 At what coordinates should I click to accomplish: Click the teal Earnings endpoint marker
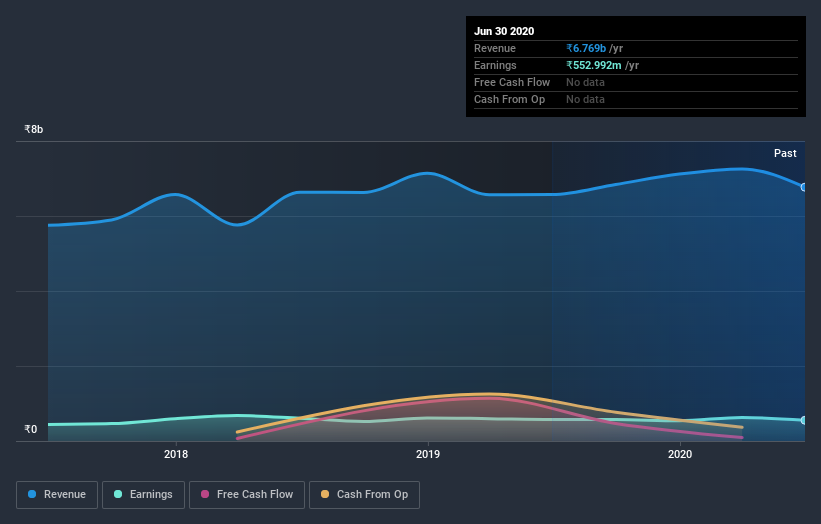pos(804,420)
